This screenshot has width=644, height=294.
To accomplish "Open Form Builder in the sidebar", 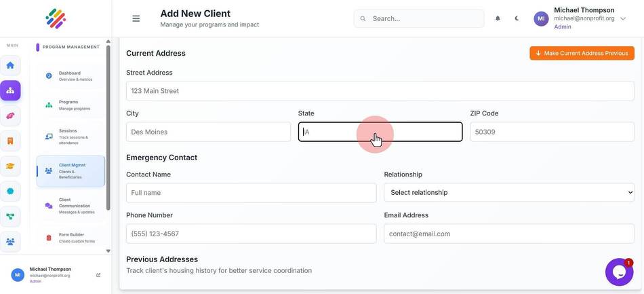I will pyautogui.click(x=71, y=238).
